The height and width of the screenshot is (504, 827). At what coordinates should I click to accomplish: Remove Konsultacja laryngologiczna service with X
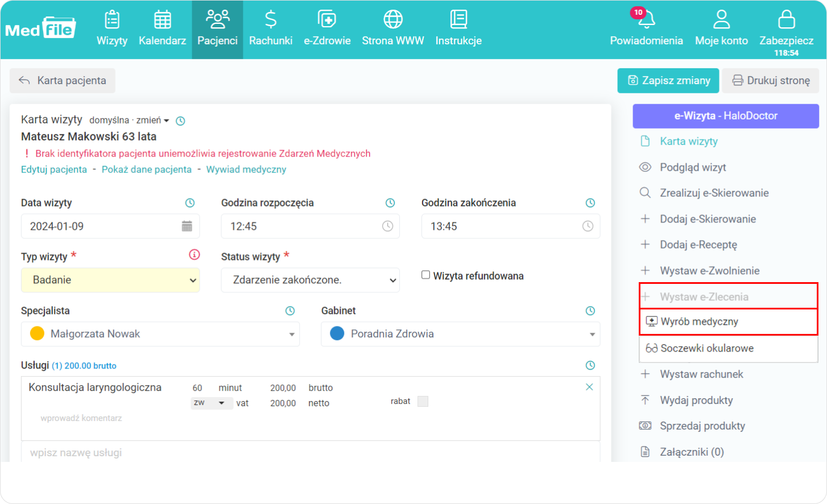tap(589, 387)
